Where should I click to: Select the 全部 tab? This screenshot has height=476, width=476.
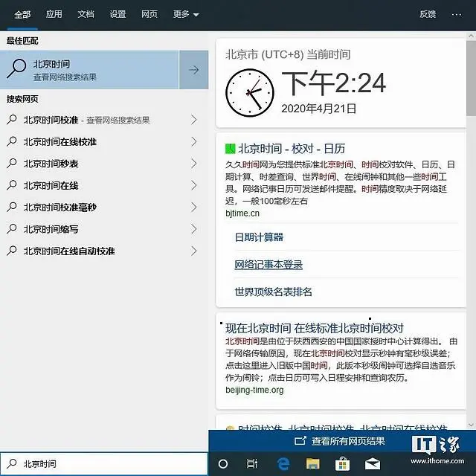point(22,14)
